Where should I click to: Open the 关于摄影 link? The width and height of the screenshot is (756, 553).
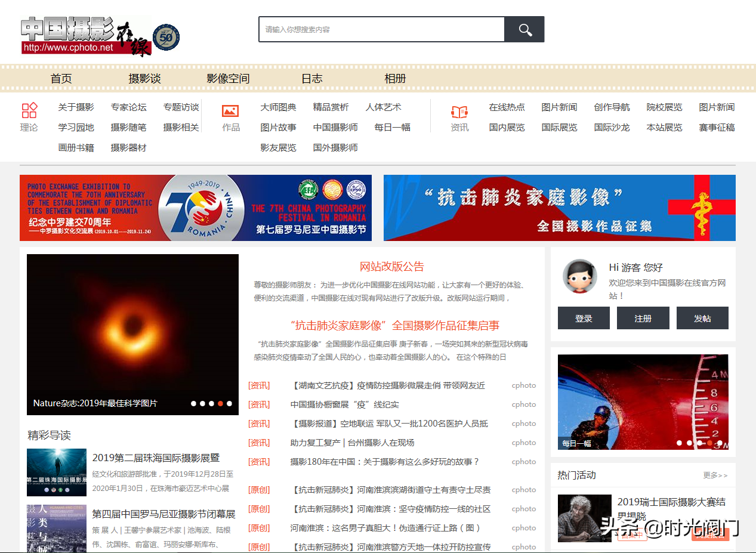[x=76, y=107]
